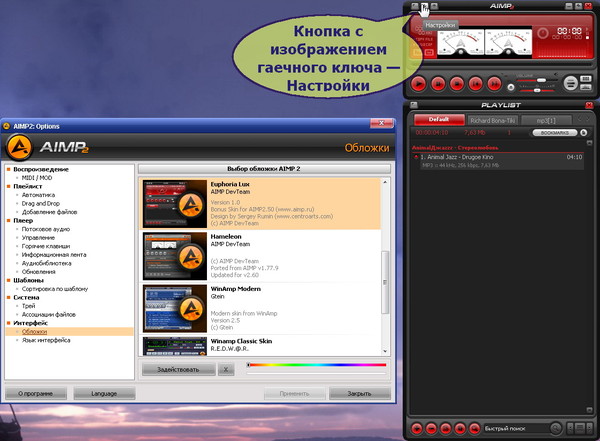
Task: Click the rainbow hue slider for skin color
Action: click(x=316, y=365)
